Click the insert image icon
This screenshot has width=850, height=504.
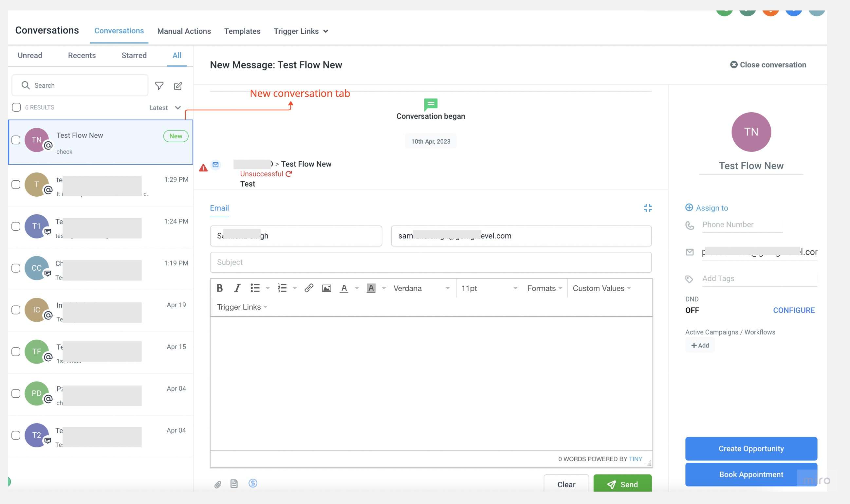tap(326, 288)
